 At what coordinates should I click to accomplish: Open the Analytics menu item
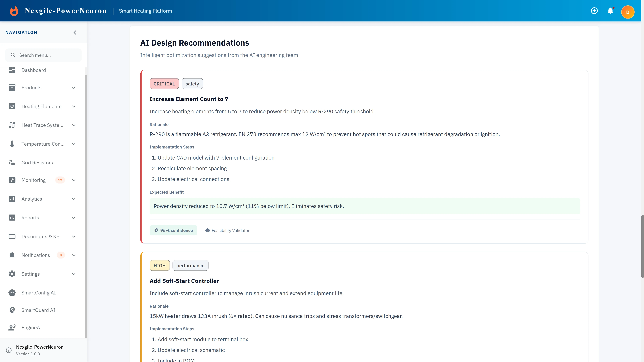[x=32, y=199]
